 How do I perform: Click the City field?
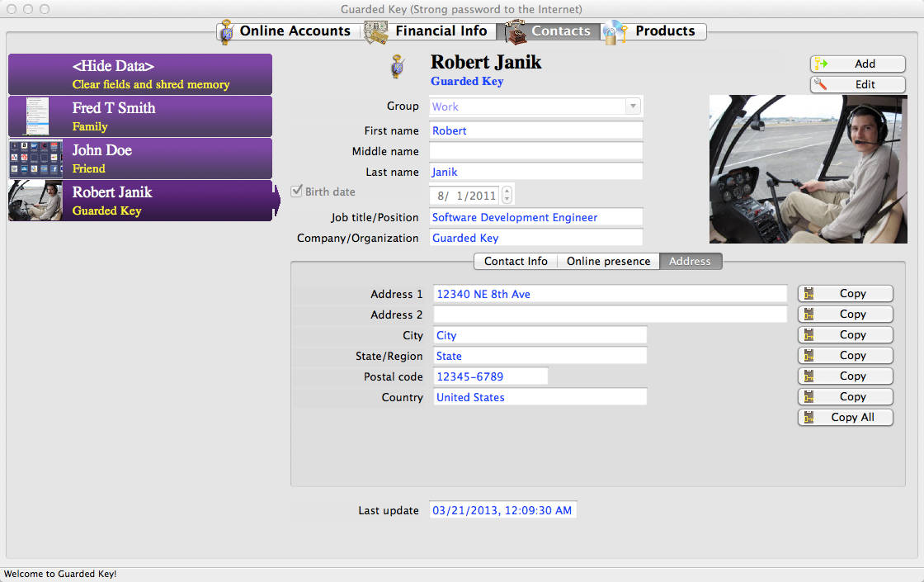click(540, 335)
